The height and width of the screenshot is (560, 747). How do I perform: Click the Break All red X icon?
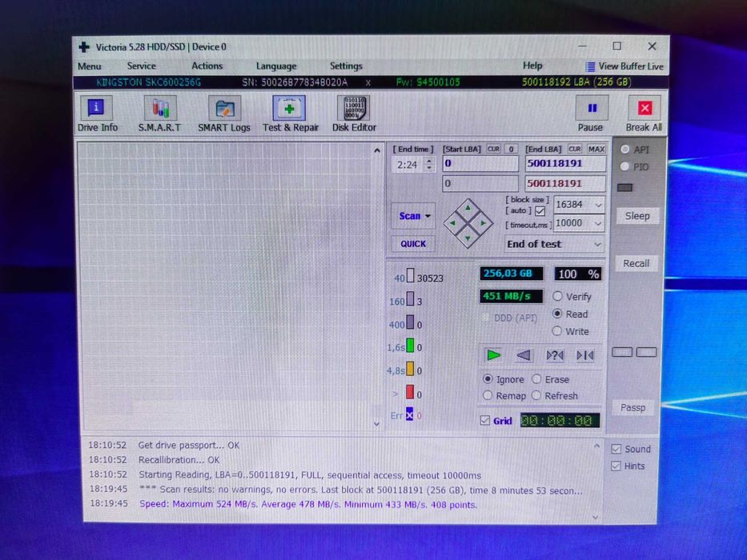[x=645, y=108]
